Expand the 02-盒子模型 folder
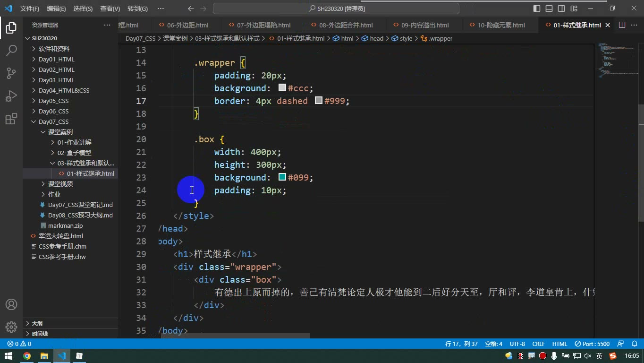This screenshot has width=644, height=363. point(71,153)
